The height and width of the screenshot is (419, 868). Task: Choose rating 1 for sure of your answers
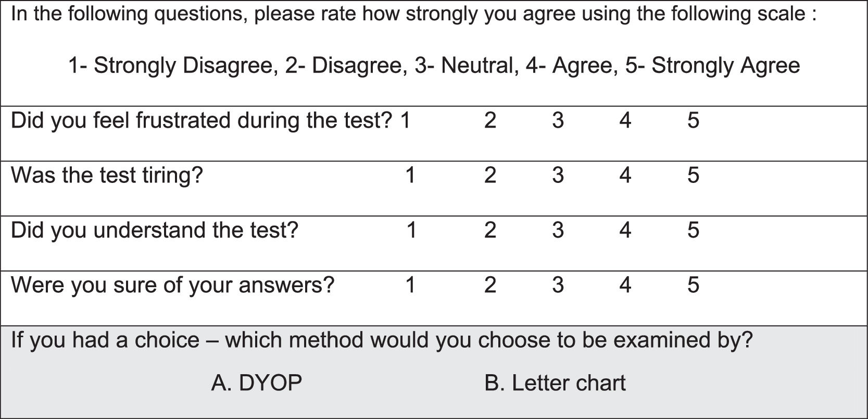click(x=410, y=285)
